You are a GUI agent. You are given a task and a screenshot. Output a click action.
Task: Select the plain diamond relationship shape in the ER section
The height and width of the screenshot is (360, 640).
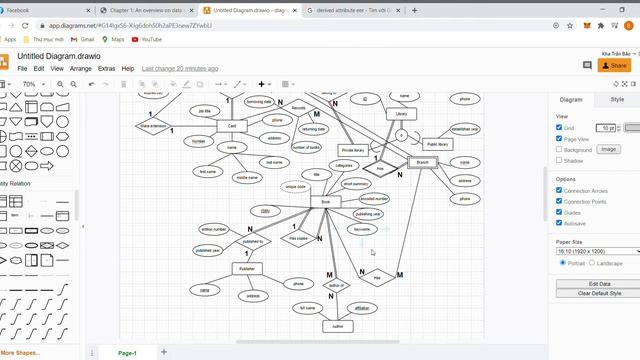[62, 245]
